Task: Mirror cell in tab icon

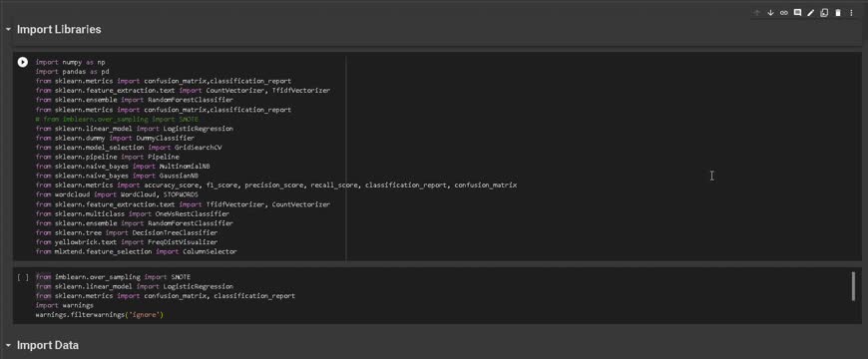Action: coord(824,13)
